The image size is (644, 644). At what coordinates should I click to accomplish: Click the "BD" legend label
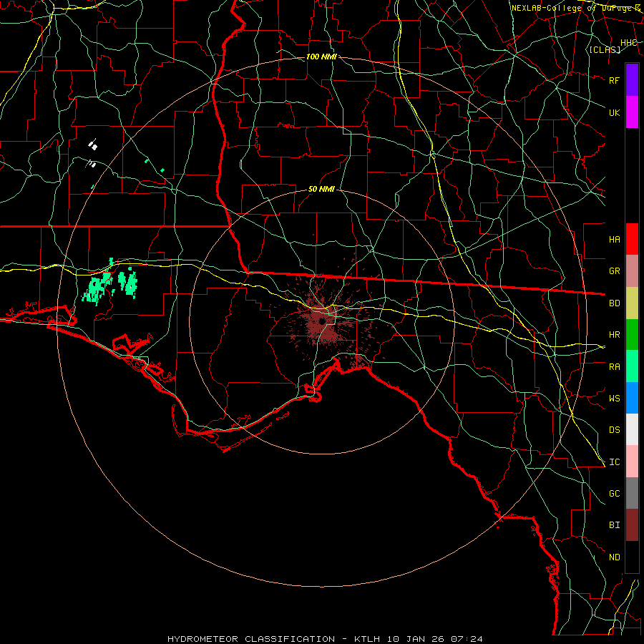(615, 303)
